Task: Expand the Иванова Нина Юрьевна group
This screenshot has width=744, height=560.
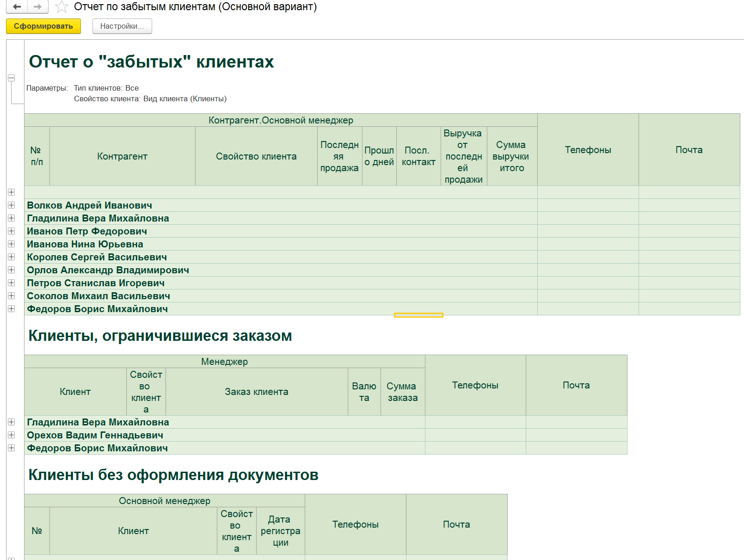Action: (x=12, y=244)
